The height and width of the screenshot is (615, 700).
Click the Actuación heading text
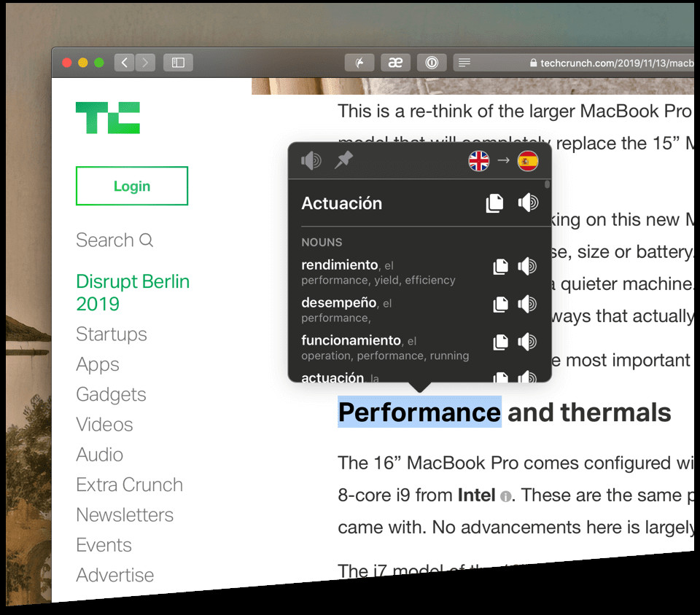point(341,203)
